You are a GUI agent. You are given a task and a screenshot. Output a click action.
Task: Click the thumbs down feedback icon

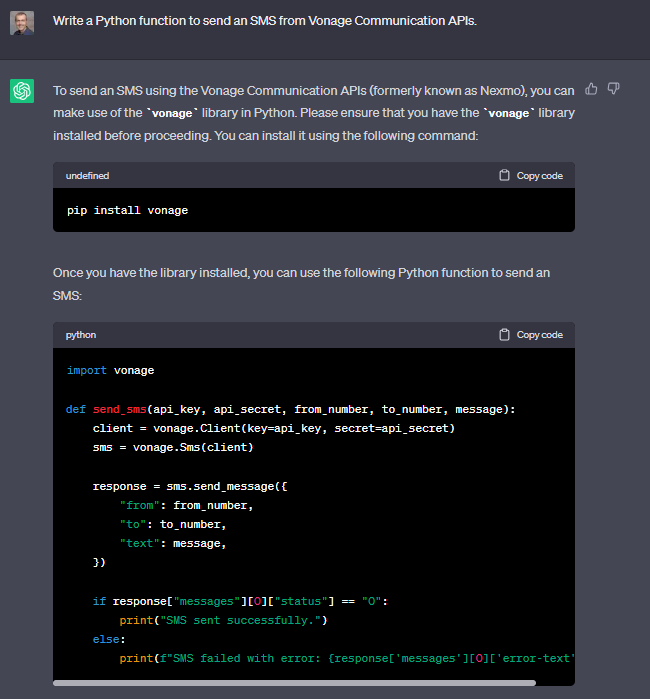(614, 89)
